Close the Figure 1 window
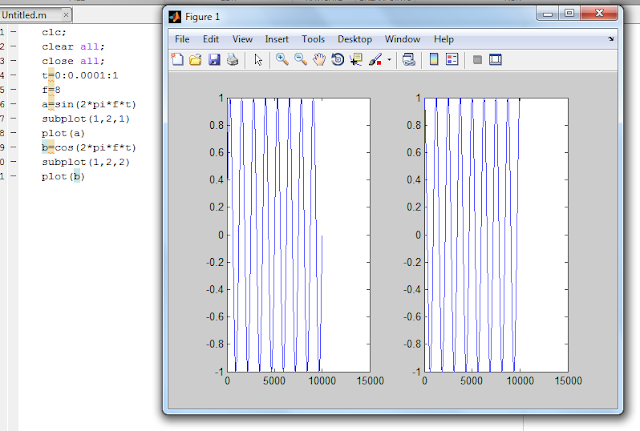Screen dimensions: 640x431 click(x=599, y=13)
